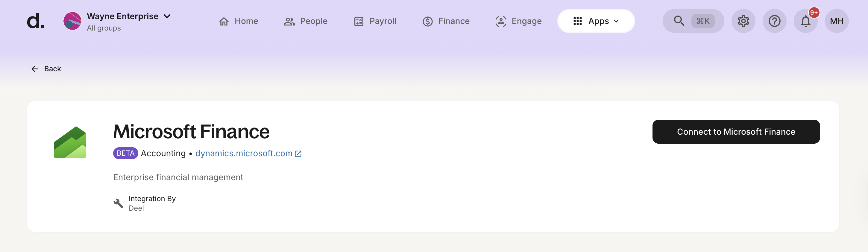868x252 pixels.
Task: Click the wrench Integration By icon
Action: click(x=118, y=203)
